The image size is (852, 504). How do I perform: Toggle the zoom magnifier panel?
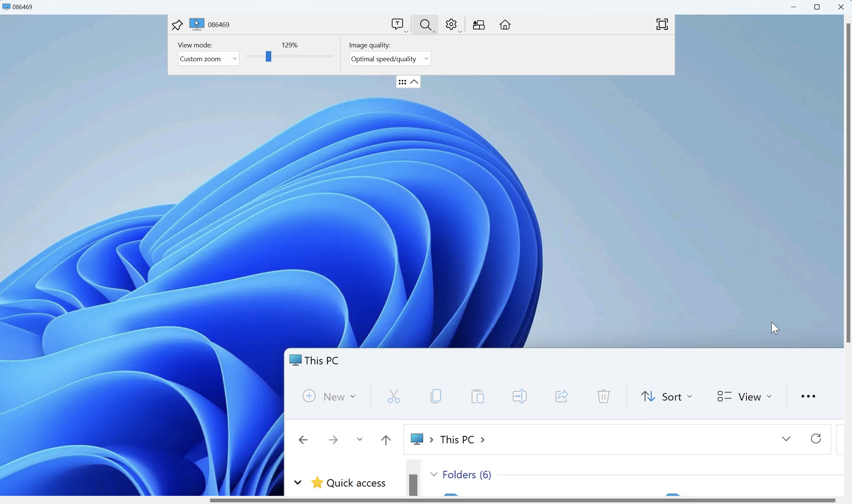tap(425, 25)
